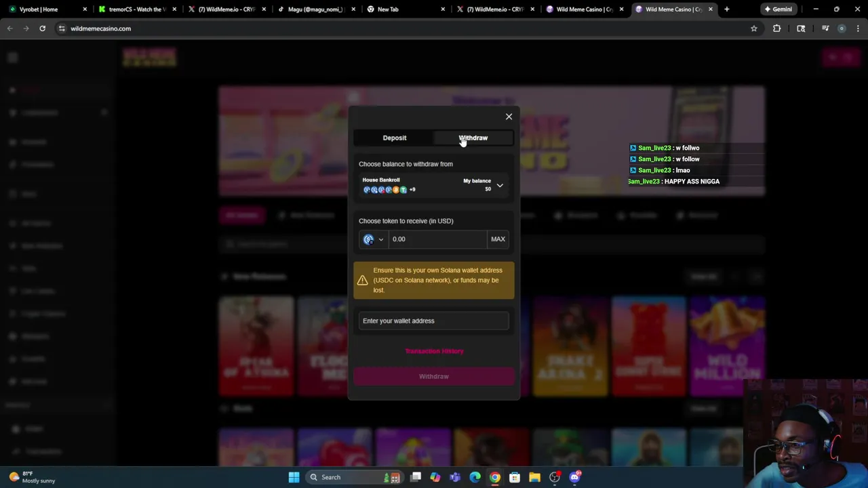Open Microsoft Teams from taskbar
Image resolution: width=868 pixels, height=488 pixels.
pyautogui.click(x=455, y=477)
